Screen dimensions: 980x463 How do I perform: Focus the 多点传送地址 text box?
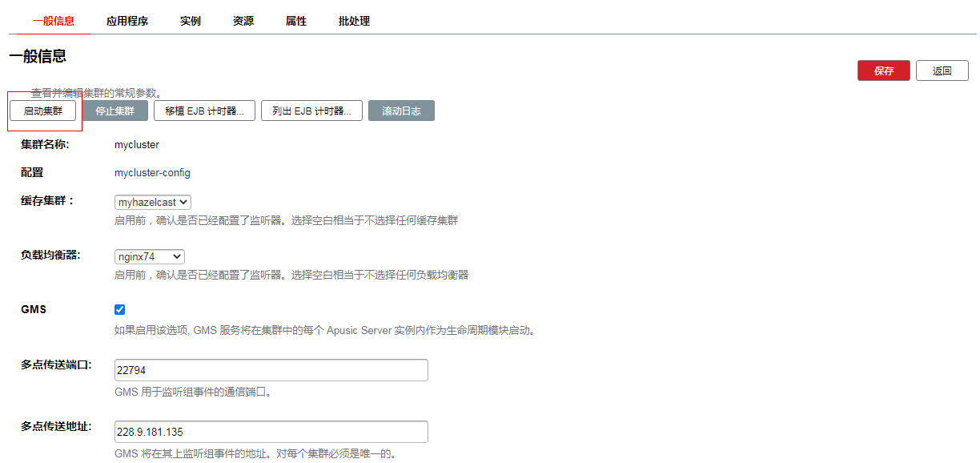coord(271,432)
